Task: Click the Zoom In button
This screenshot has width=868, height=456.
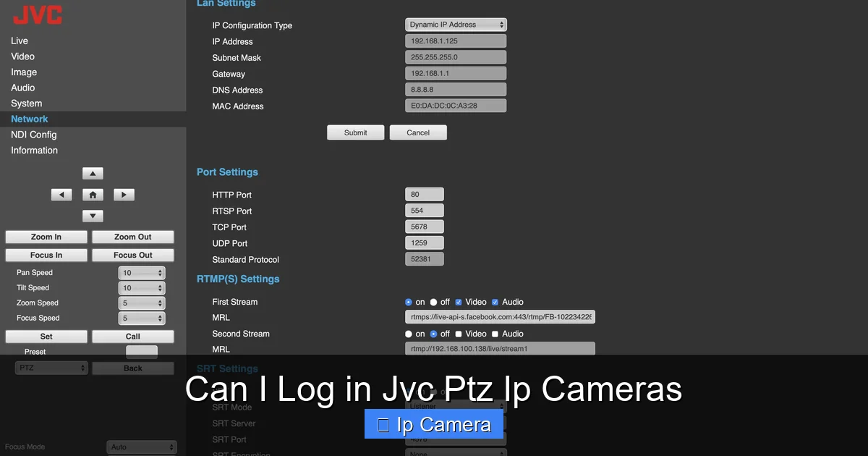Action: click(46, 237)
